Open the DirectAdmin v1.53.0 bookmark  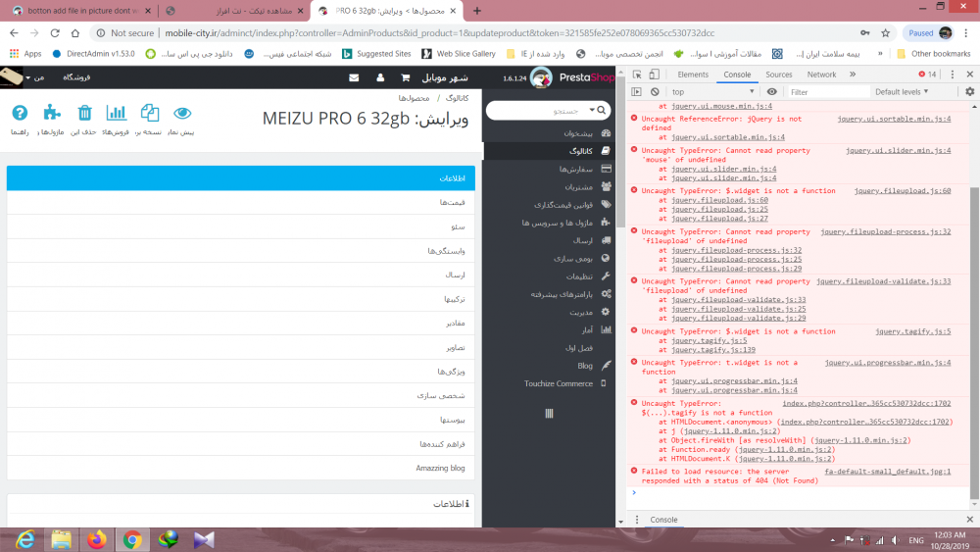click(93, 54)
